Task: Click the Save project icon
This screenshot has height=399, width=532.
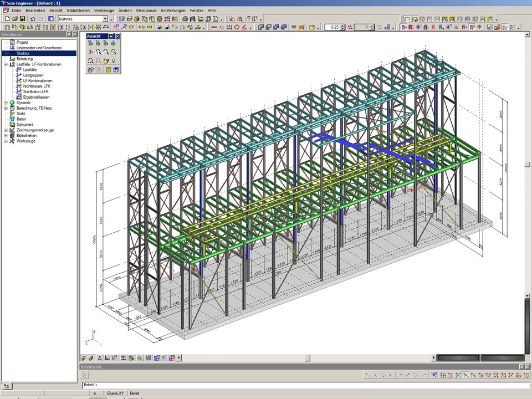Action: (23, 19)
